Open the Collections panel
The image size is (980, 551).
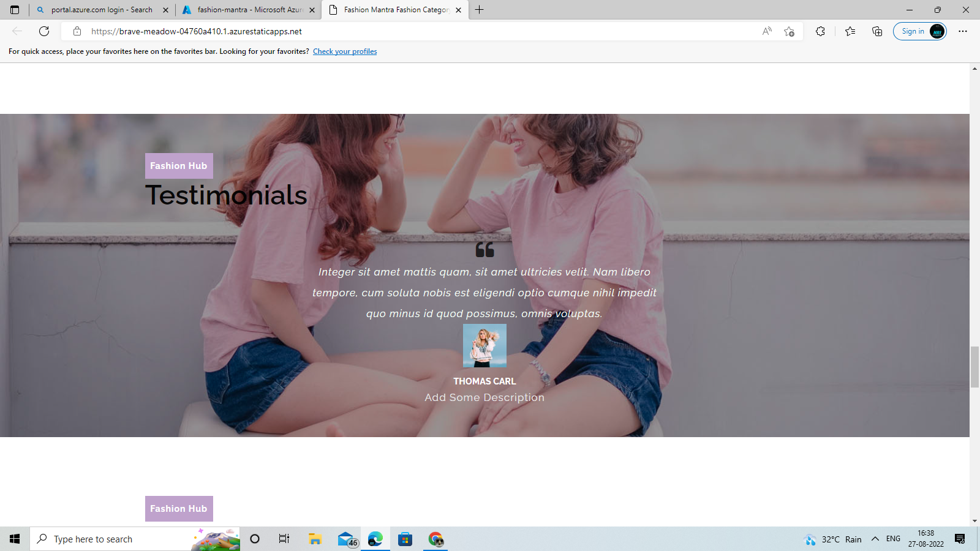click(877, 31)
